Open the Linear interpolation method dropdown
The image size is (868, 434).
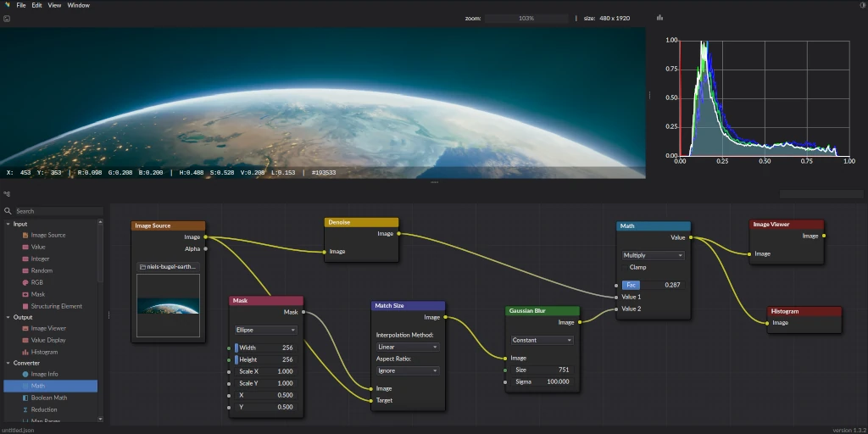pos(408,347)
